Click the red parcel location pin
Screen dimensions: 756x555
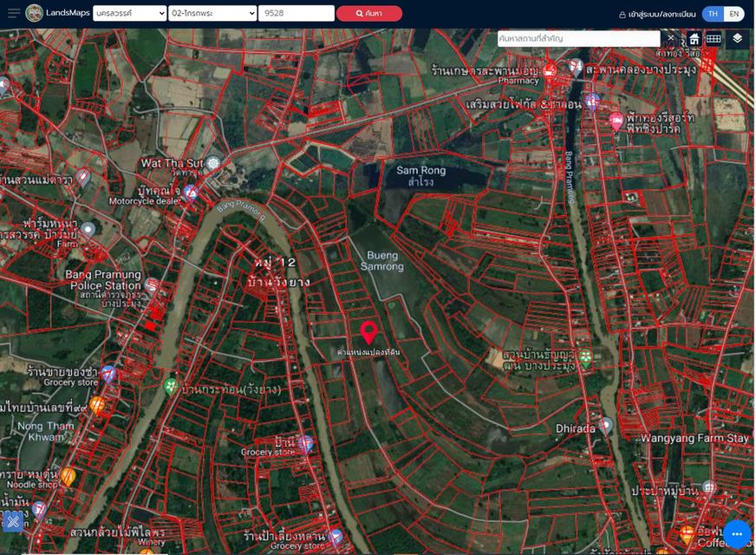(368, 332)
